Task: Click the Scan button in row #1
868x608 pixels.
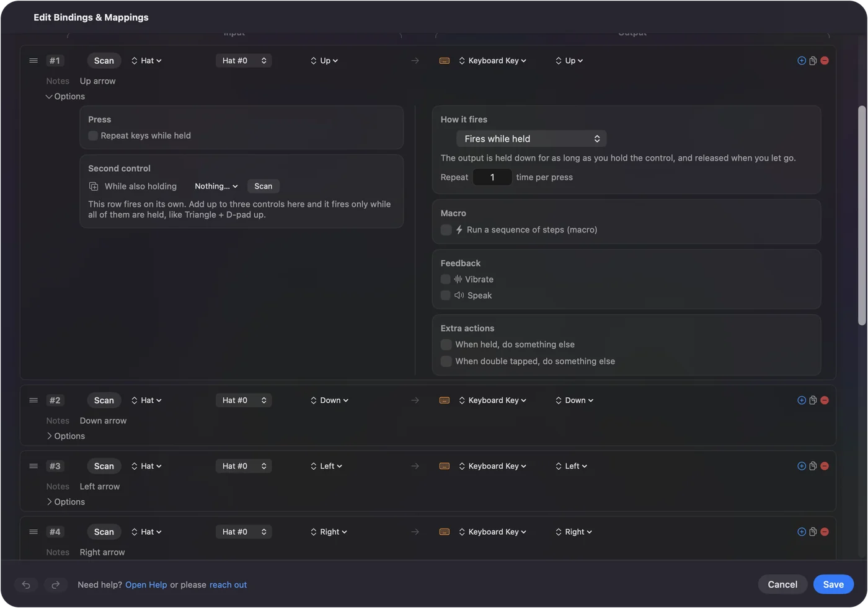Action: coord(104,61)
